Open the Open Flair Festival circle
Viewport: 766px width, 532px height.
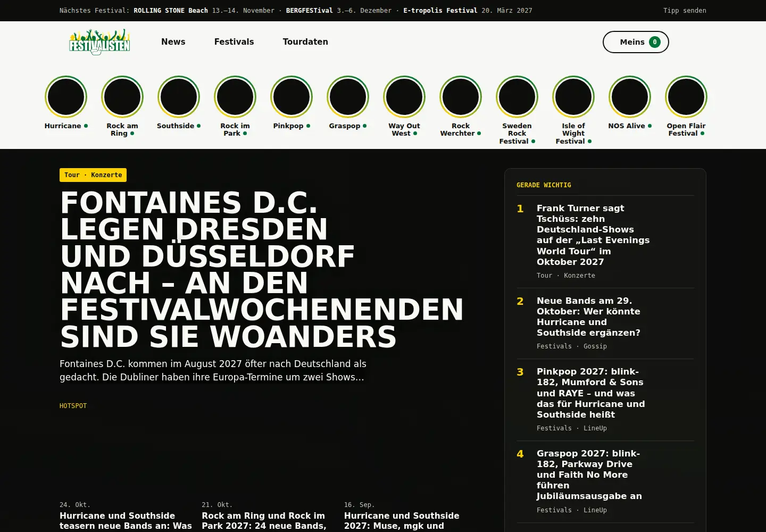click(x=686, y=97)
